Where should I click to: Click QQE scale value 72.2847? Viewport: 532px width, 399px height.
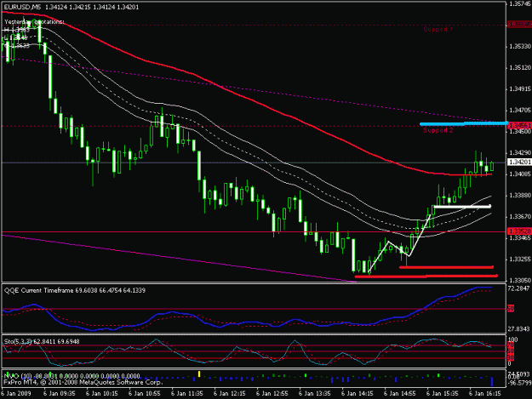click(519, 288)
